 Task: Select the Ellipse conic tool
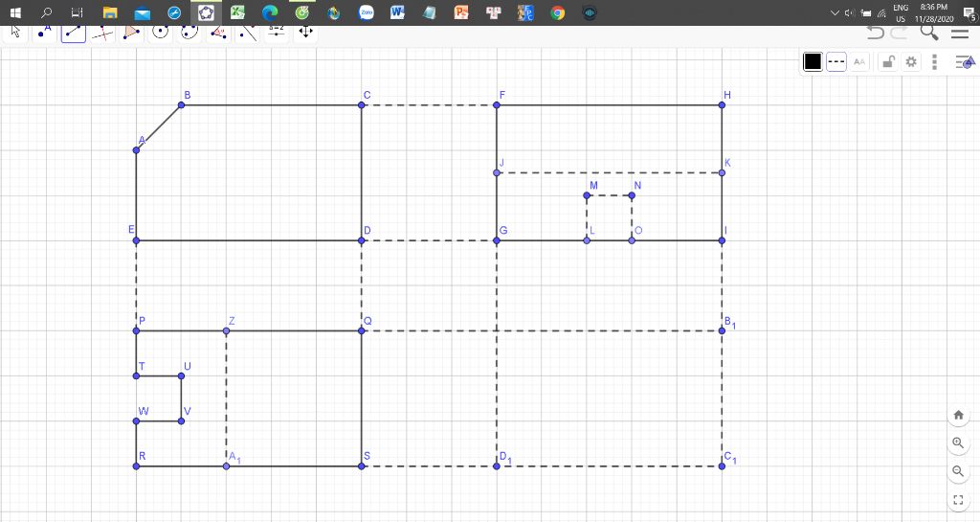(189, 33)
